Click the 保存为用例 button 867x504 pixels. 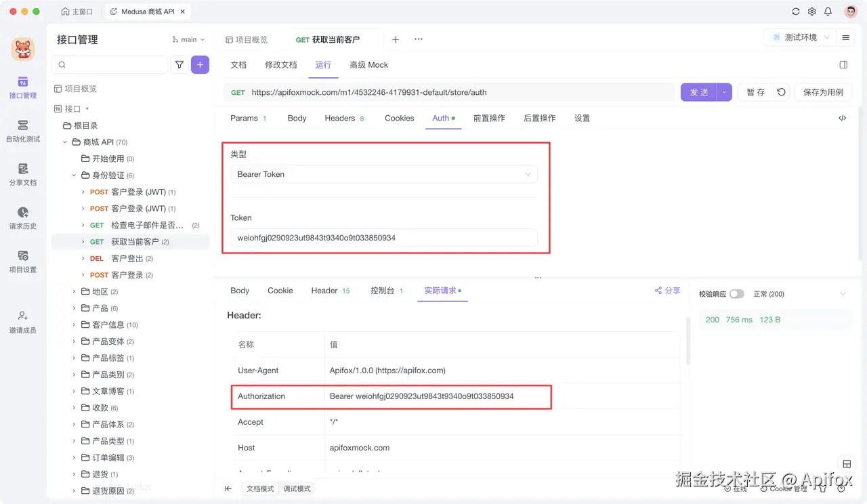823,92
